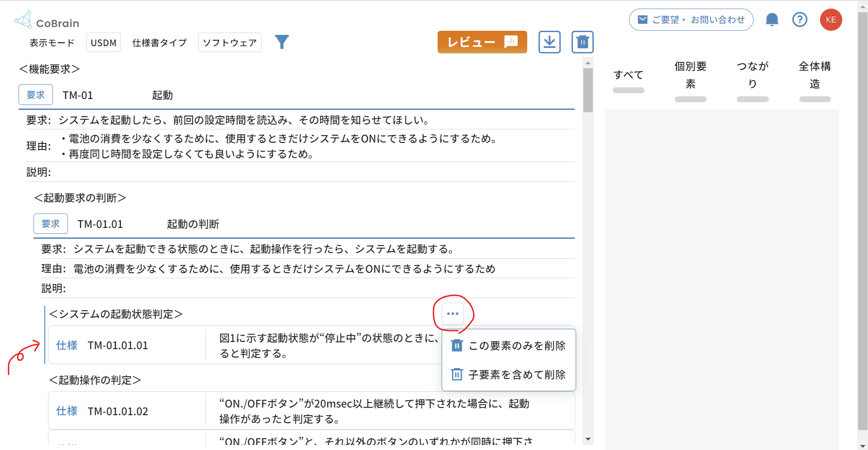Open the KE user avatar menu
The width and height of the screenshot is (868, 450).
pyautogui.click(x=831, y=19)
